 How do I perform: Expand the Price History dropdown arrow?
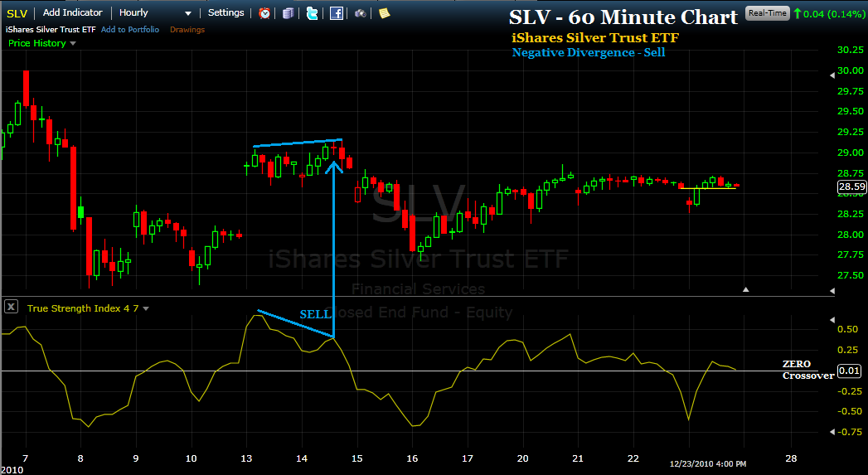pos(72,43)
